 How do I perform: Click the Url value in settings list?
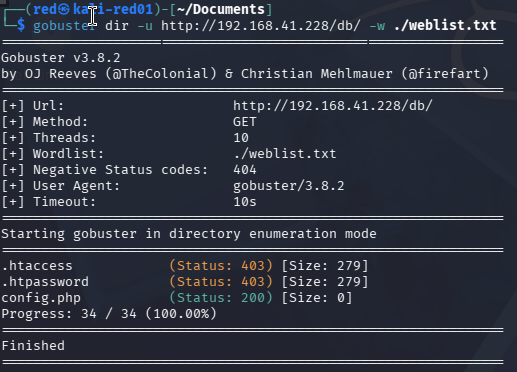click(333, 106)
